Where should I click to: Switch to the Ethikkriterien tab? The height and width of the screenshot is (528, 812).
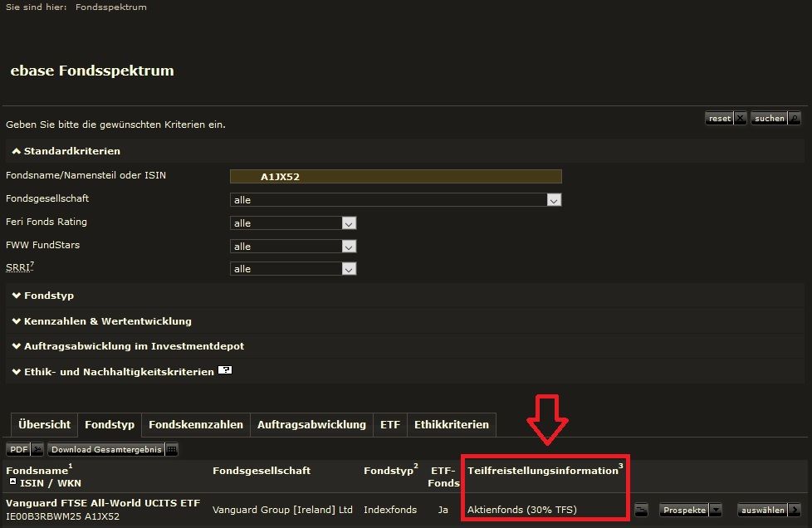451,424
